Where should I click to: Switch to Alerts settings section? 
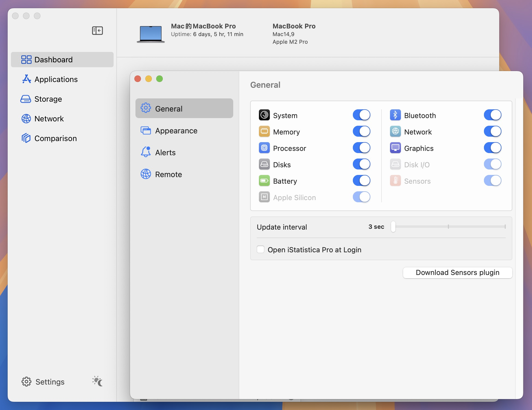click(165, 153)
